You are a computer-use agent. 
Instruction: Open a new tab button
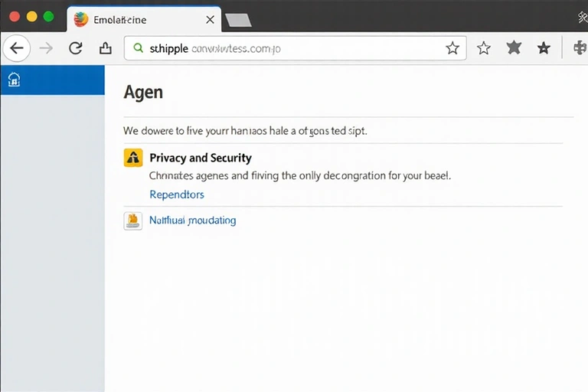tap(239, 20)
